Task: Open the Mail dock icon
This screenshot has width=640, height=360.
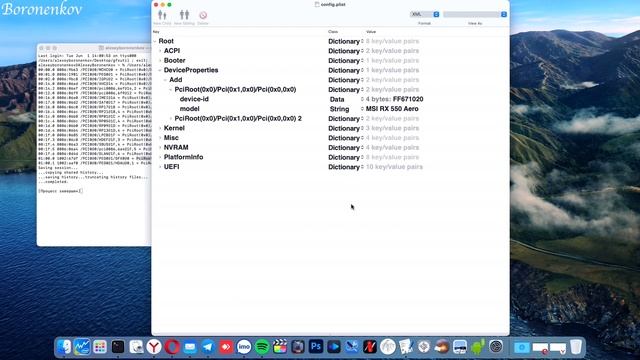Action: 190,347
